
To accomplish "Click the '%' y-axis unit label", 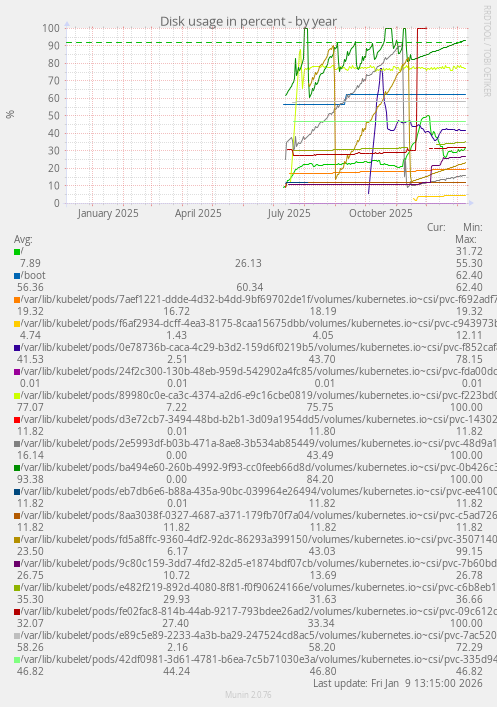I will (10, 115).
